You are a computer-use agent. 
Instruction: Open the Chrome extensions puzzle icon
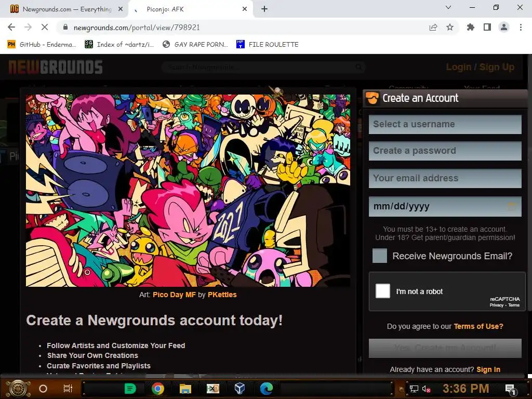[x=470, y=27]
